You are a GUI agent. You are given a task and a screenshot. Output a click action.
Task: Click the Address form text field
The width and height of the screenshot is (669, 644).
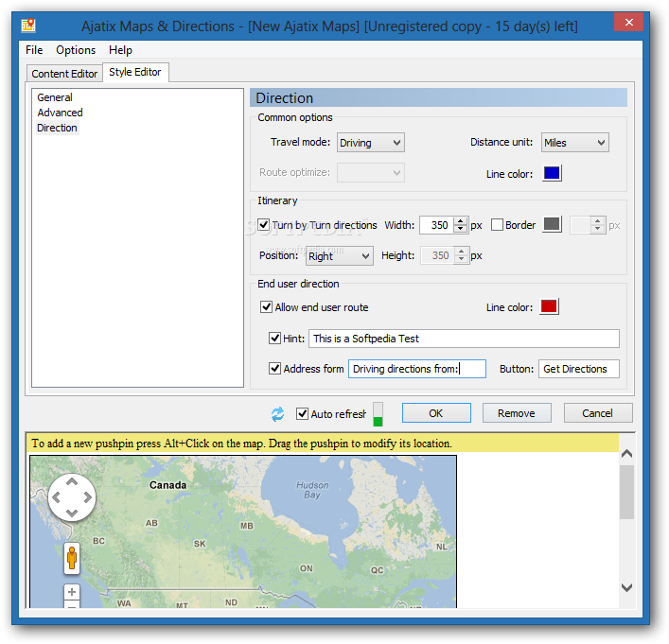tap(417, 369)
